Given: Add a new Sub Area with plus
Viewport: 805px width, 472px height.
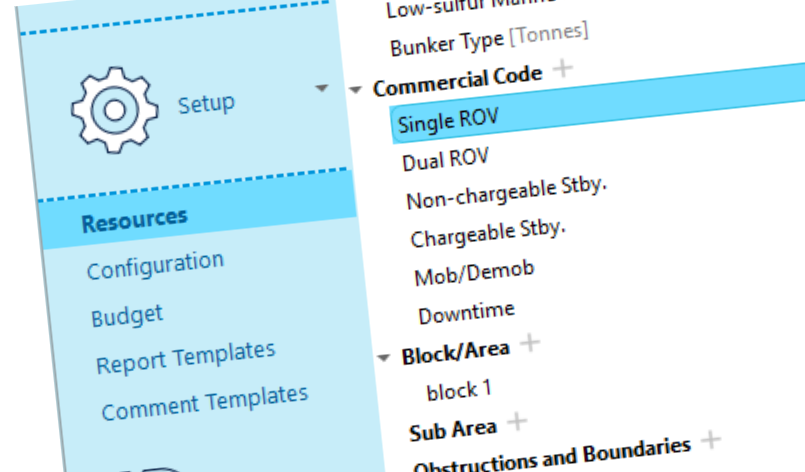Looking at the screenshot, I should click(x=517, y=422).
